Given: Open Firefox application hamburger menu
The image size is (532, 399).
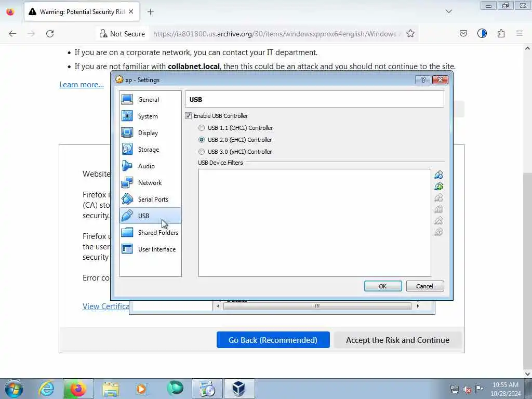Looking at the screenshot, I should [520, 33].
